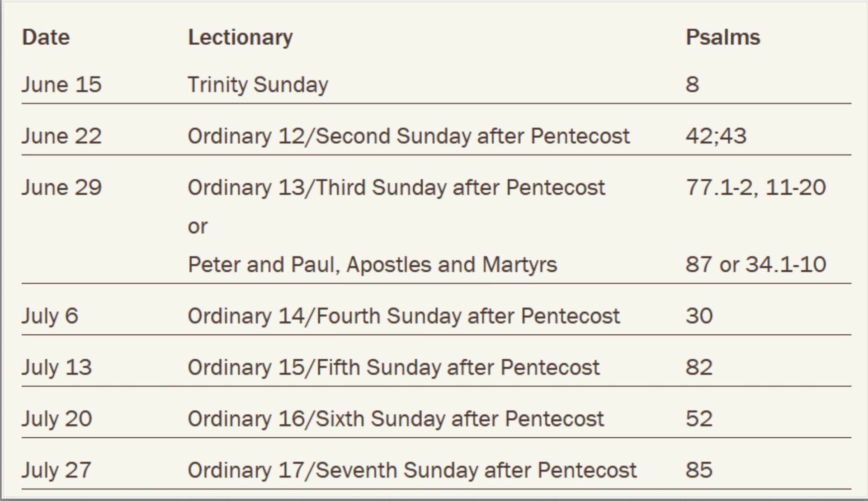Click Ordinary 14/Fourth Sunday after Pentecost
The image size is (868, 501).
click(x=403, y=316)
